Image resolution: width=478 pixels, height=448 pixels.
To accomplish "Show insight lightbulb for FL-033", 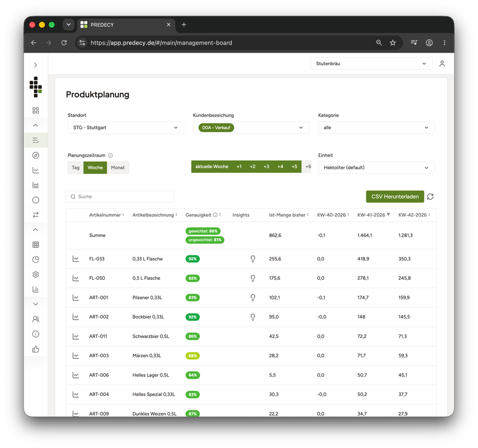I will 253,259.
